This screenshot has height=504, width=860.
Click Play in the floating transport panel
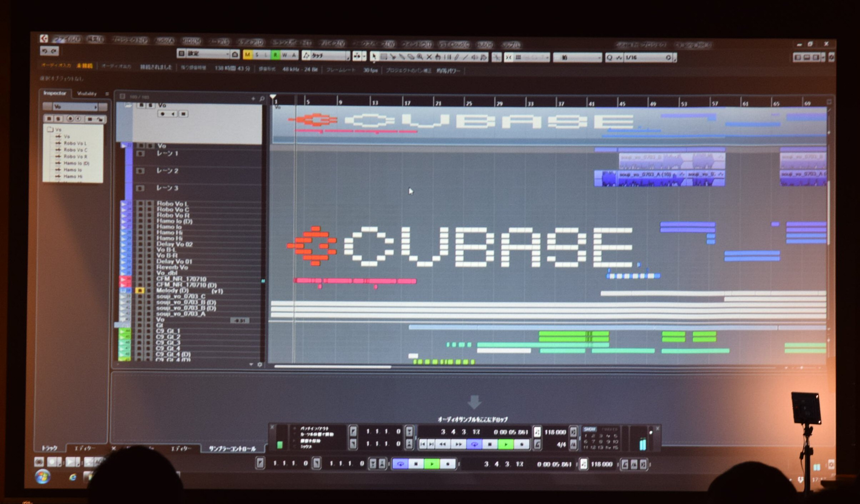[x=506, y=444]
